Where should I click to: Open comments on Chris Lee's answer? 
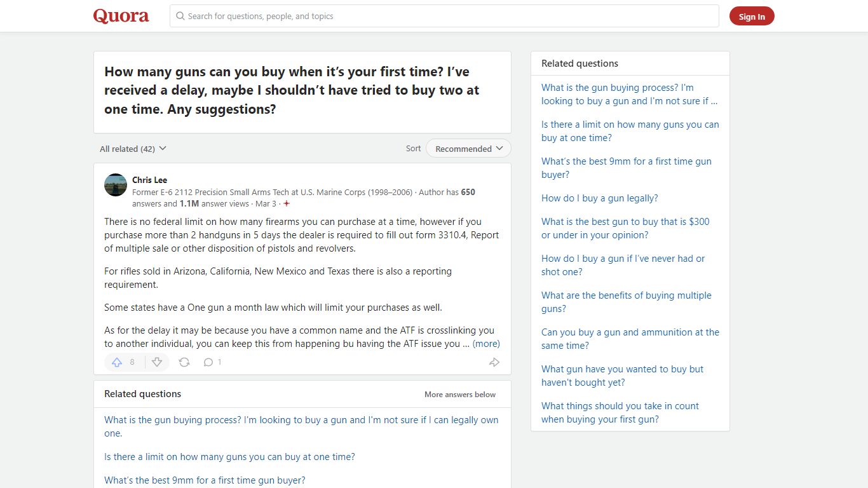coord(208,362)
